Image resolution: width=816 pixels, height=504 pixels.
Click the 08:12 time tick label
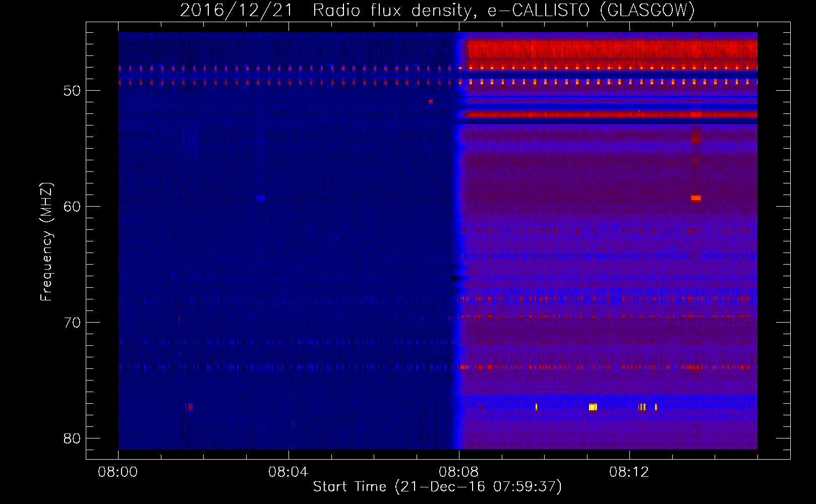629,472
